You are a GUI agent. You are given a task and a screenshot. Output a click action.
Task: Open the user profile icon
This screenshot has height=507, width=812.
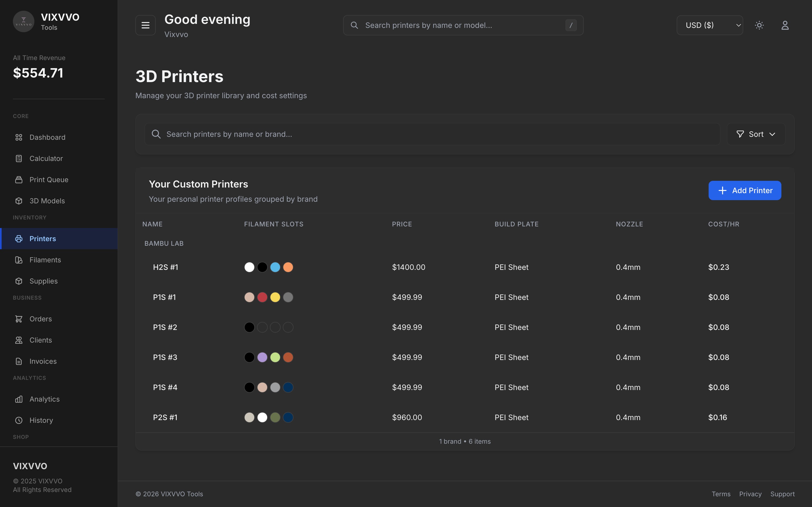[x=785, y=25]
